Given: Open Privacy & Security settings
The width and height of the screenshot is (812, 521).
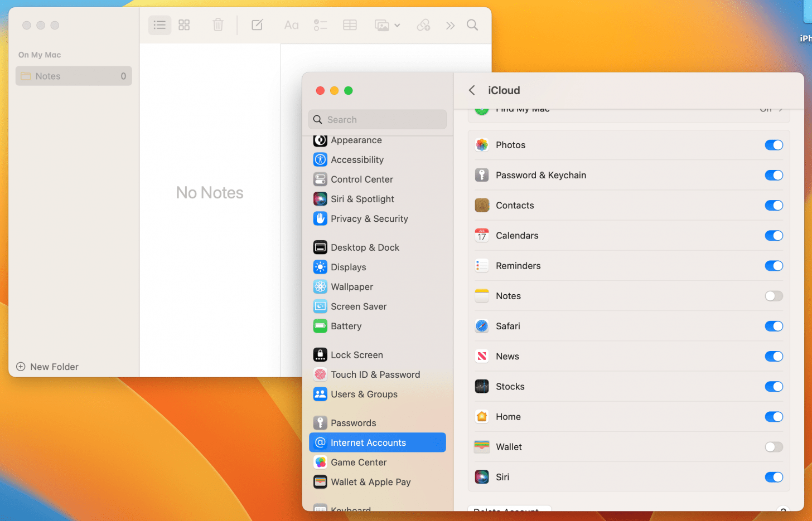Looking at the screenshot, I should click(369, 218).
